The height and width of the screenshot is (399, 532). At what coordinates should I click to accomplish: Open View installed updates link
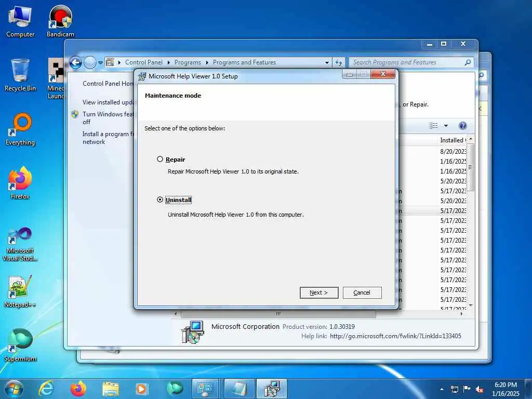(x=108, y=102)
